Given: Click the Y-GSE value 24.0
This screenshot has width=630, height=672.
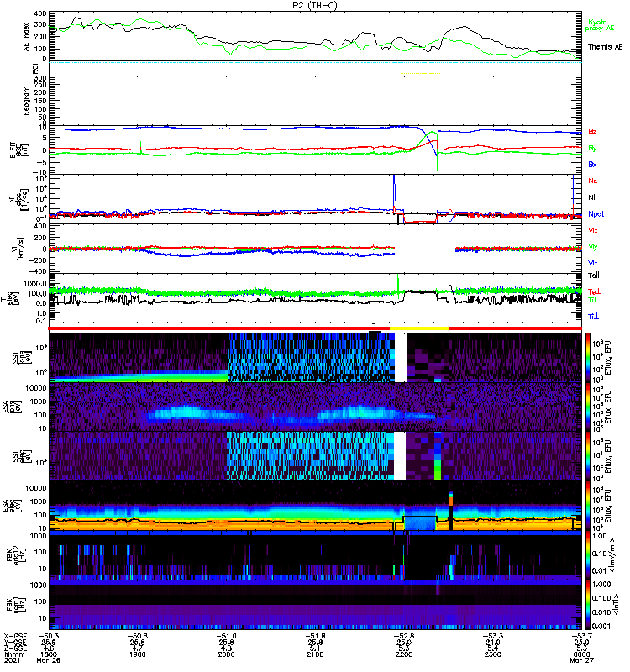Looking at the screenshot, I should pyautogui.click(x=493, y=643).
